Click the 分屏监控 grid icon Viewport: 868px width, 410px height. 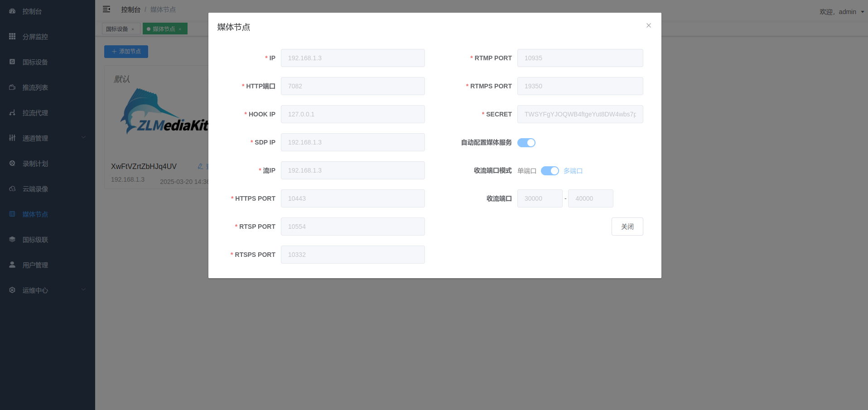(12, 36)
